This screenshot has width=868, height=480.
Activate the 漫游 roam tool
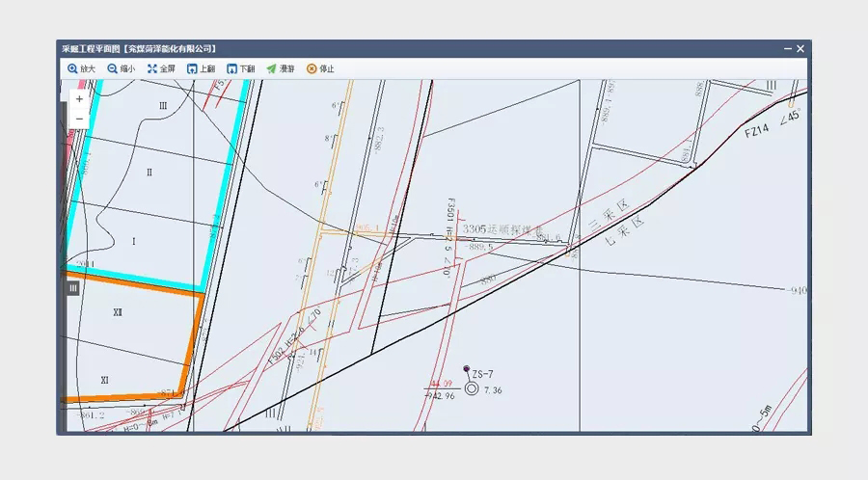click(272, 69)
